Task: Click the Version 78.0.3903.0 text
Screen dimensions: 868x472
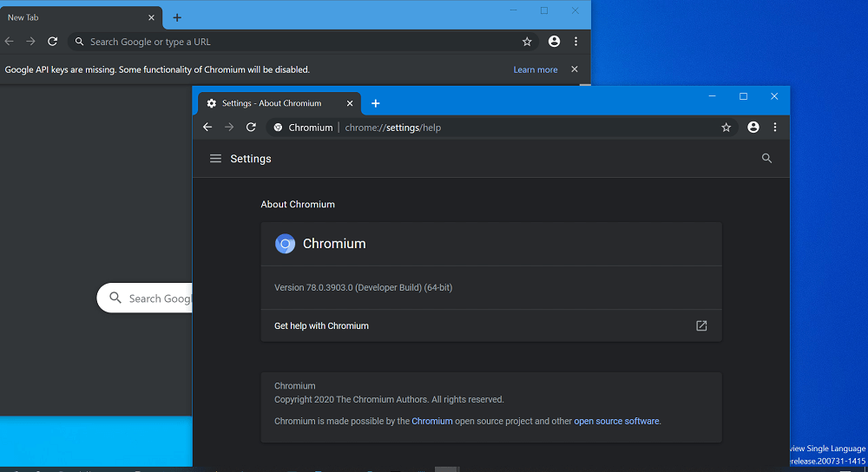Action: click(x=363, y=288)
